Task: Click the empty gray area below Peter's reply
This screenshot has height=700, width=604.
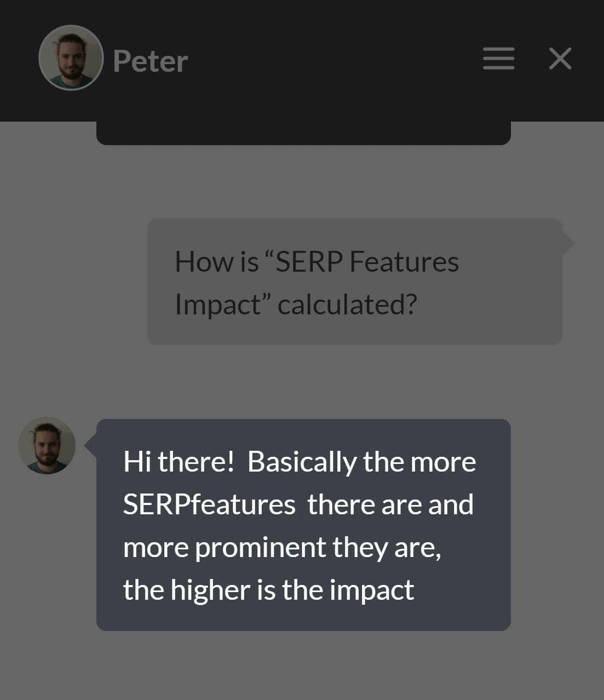Action: click(x=302, y=665)
